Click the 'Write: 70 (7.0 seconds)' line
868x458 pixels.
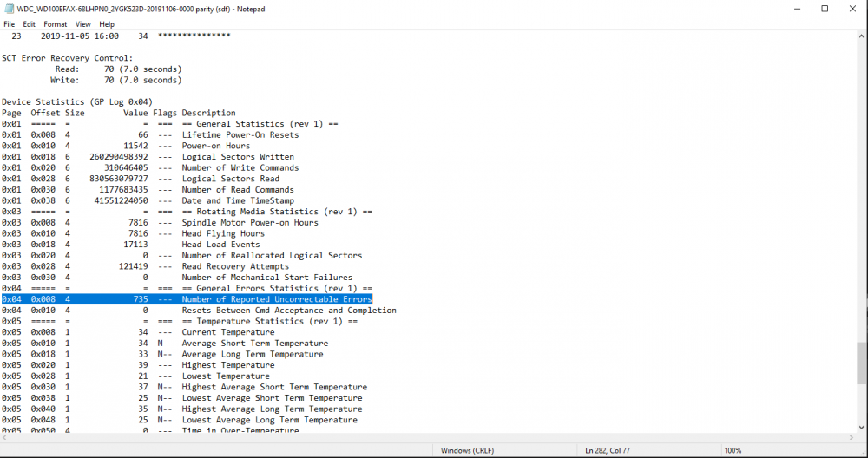tap(115, 80)
